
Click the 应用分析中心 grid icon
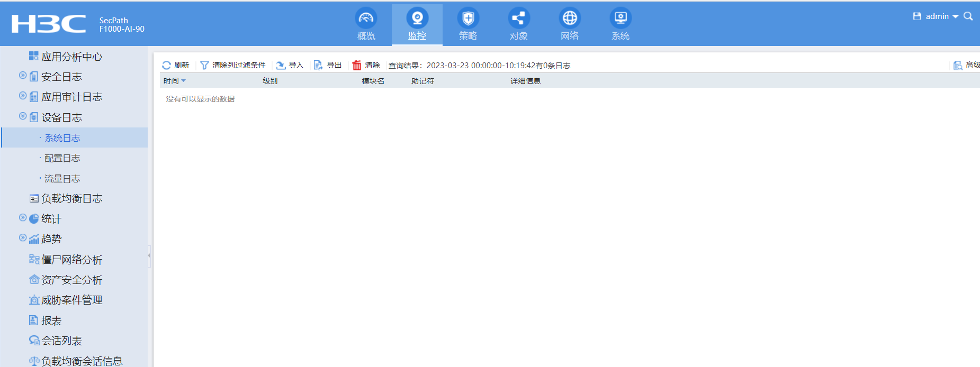[34, 56]
